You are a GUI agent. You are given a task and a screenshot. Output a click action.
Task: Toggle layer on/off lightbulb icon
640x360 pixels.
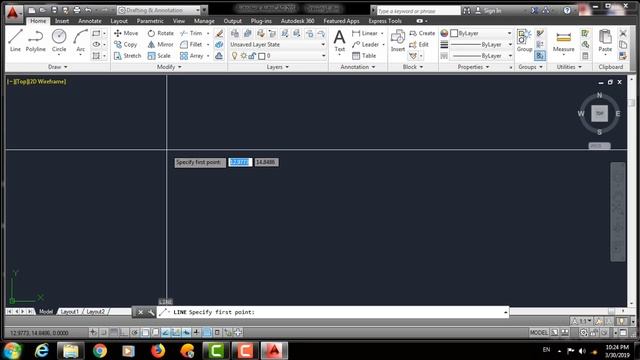pos(235,56)
